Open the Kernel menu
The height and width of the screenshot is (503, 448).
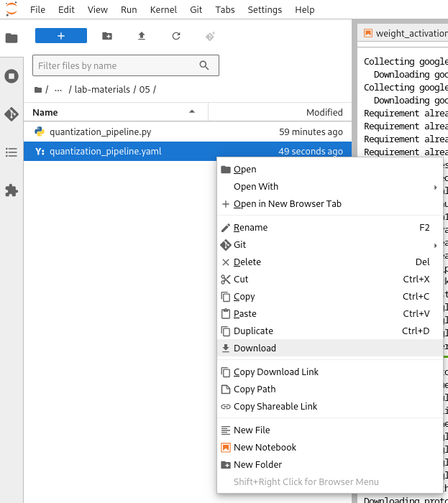[163, 9]
